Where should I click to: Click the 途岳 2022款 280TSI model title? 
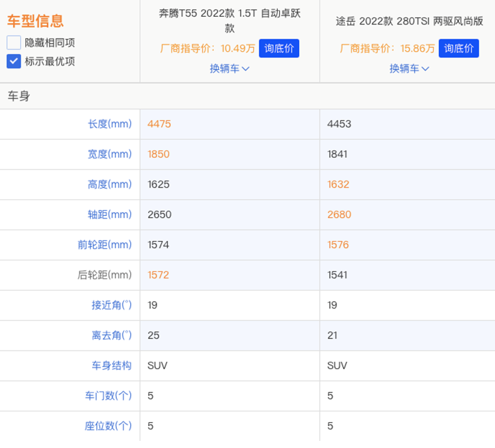pos(409,21)
